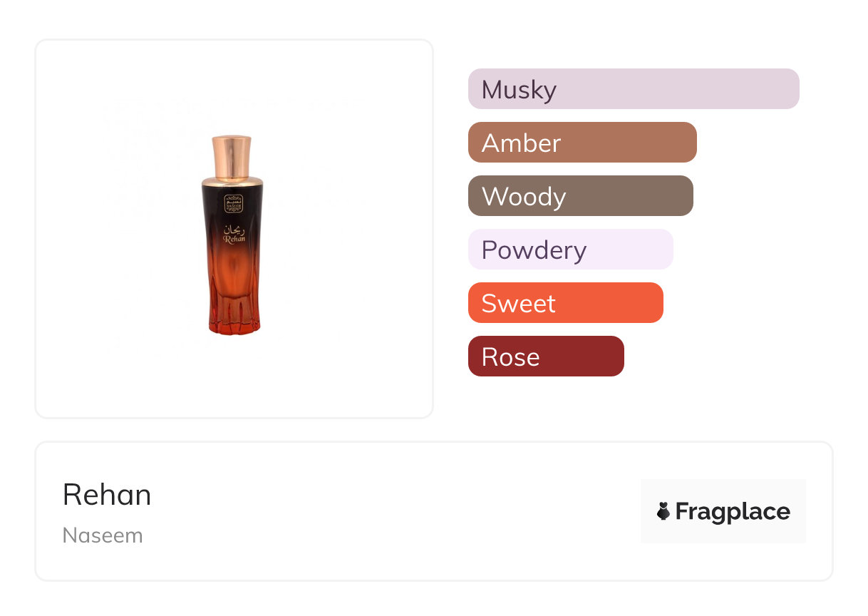Select the Amber accord bar

[x=582, y=143]
